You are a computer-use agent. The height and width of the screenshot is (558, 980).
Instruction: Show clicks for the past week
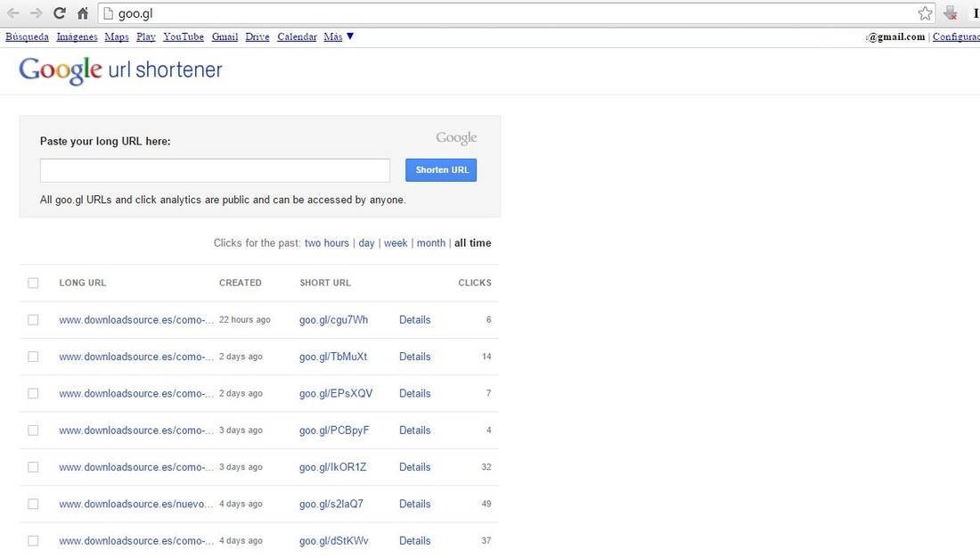396,242
